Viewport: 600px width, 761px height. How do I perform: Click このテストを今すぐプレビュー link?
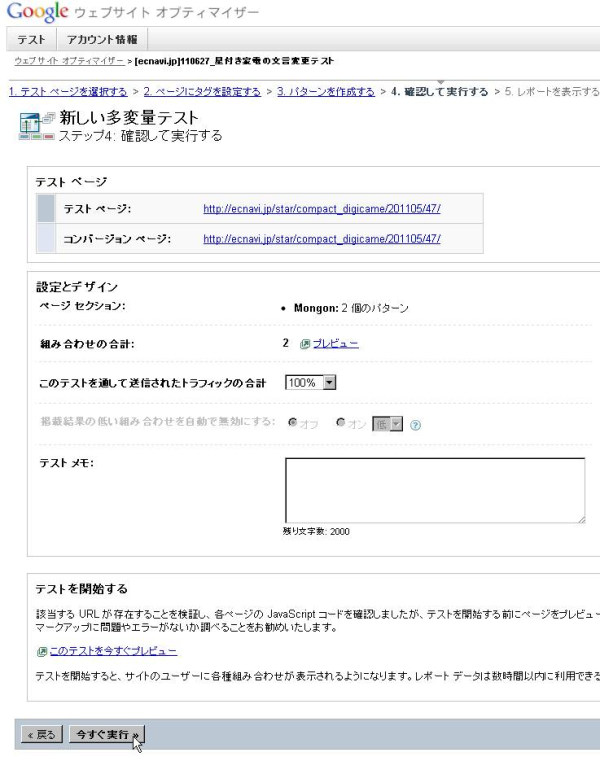click(x=113, y=651)
